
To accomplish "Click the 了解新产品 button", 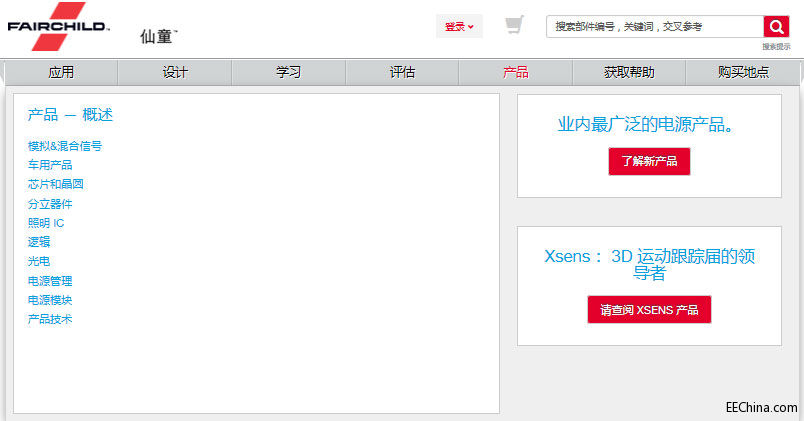I will click(649, 161).
